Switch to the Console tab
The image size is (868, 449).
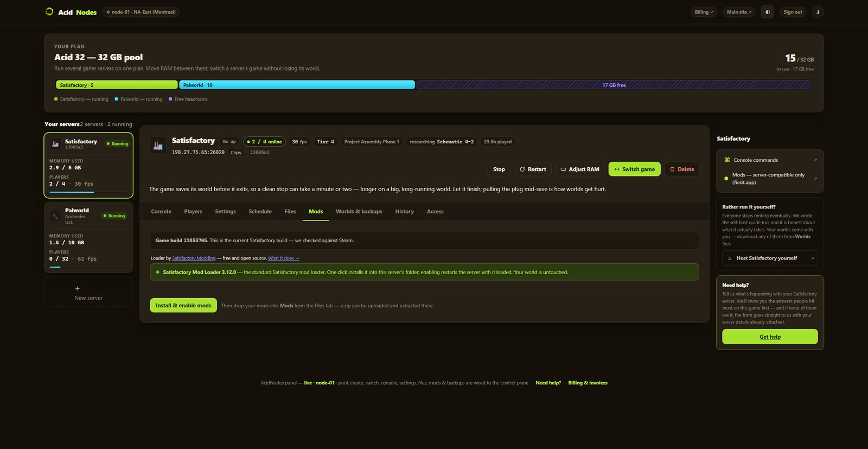coord(161,211)
